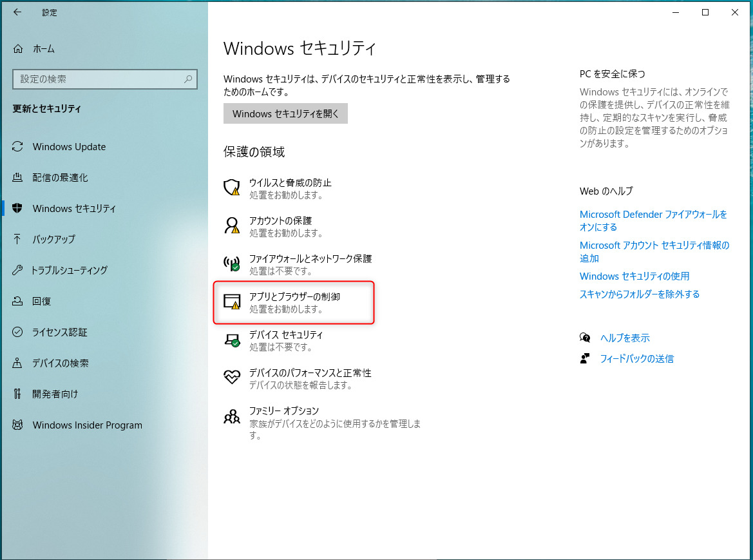
Task: Click the wrench icon for トラブルシューティング
Action: (17, 270)
